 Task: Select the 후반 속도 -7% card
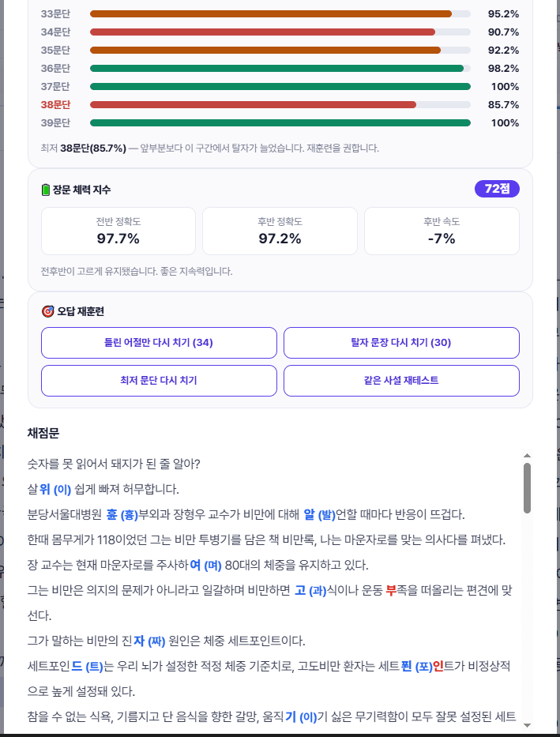[x=442, y=231]
